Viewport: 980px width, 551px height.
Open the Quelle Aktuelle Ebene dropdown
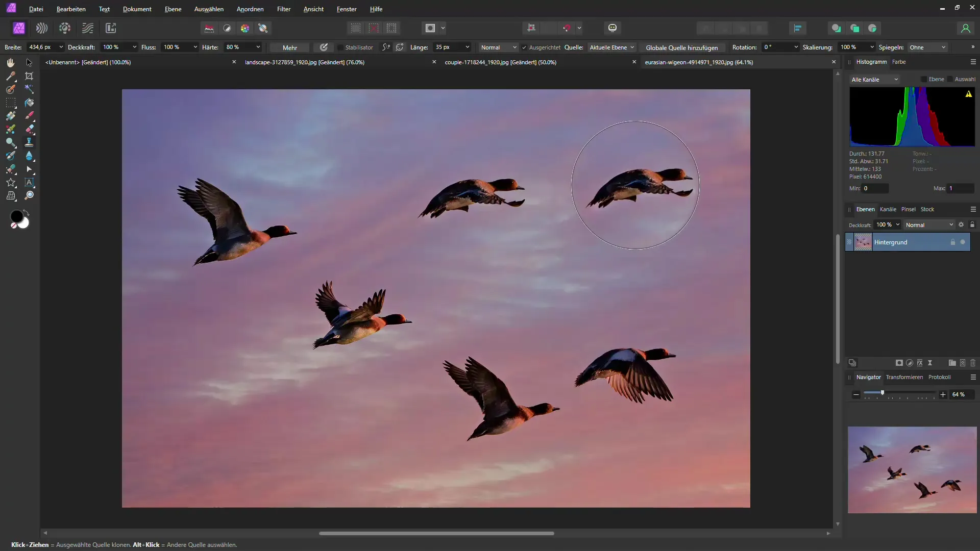(x=611, y=47)
